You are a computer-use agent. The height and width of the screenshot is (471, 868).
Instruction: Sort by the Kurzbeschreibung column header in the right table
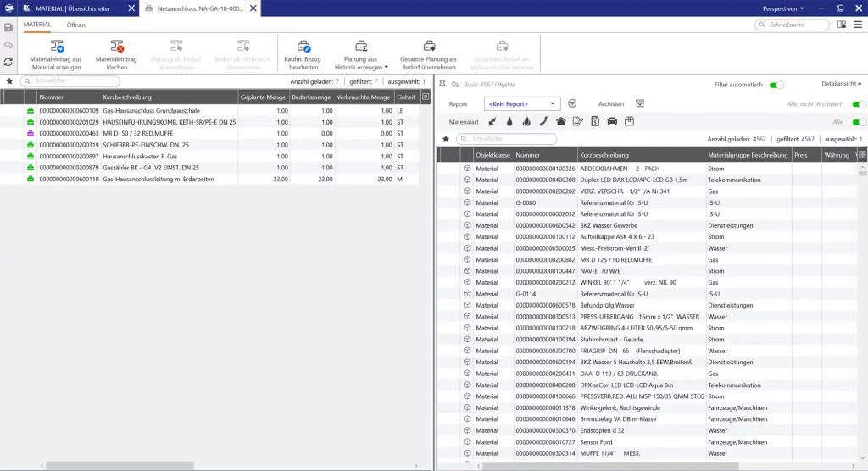point(641,155)
